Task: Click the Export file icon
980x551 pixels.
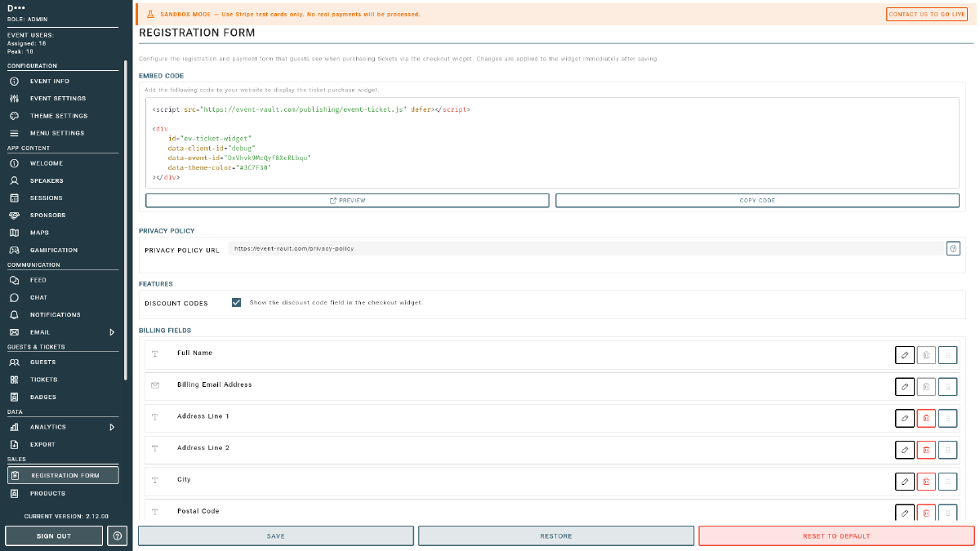Action: click(14, 444)
